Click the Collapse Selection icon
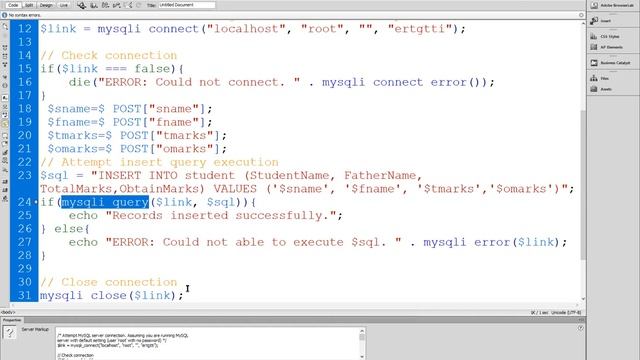640x360 pixels. (x=5, y=56)
